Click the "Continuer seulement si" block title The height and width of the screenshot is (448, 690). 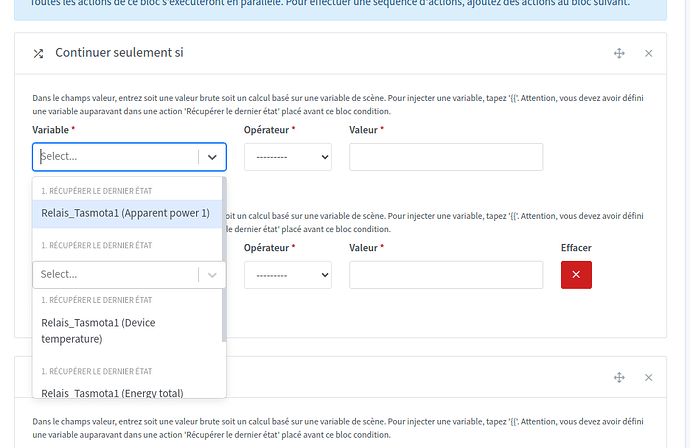119,53
